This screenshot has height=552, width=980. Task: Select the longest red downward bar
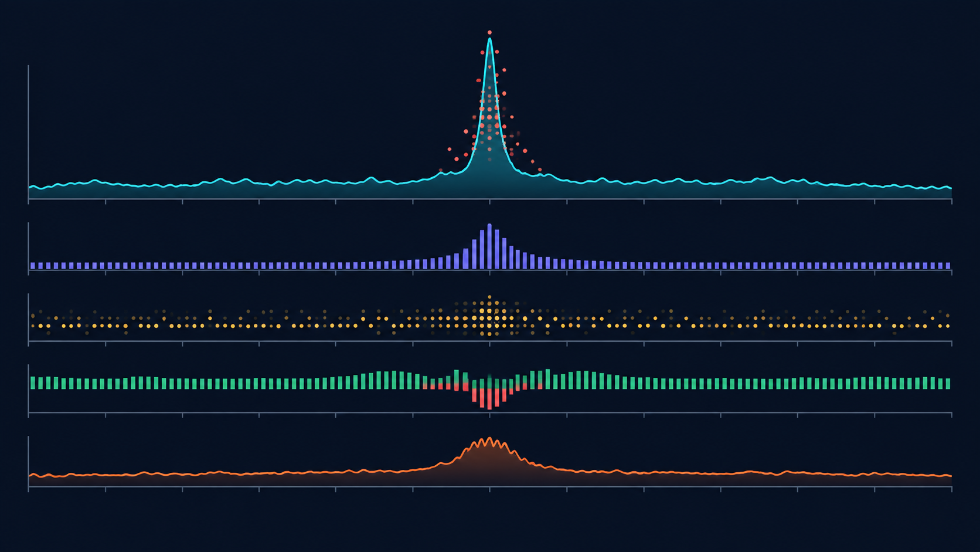pos(489,399)
